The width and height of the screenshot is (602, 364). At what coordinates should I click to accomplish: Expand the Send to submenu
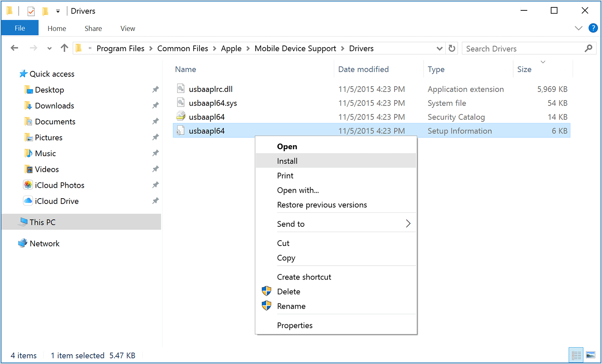tap(408, 224)
